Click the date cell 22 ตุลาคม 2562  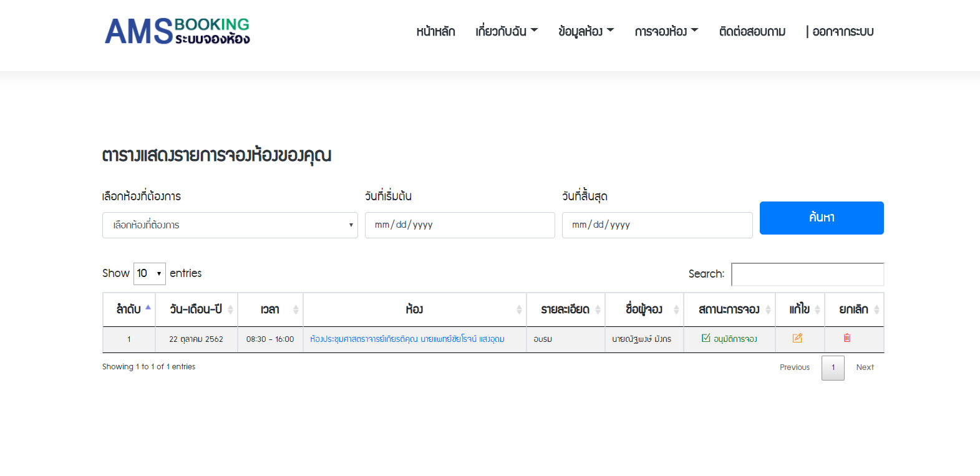point(196,339)
